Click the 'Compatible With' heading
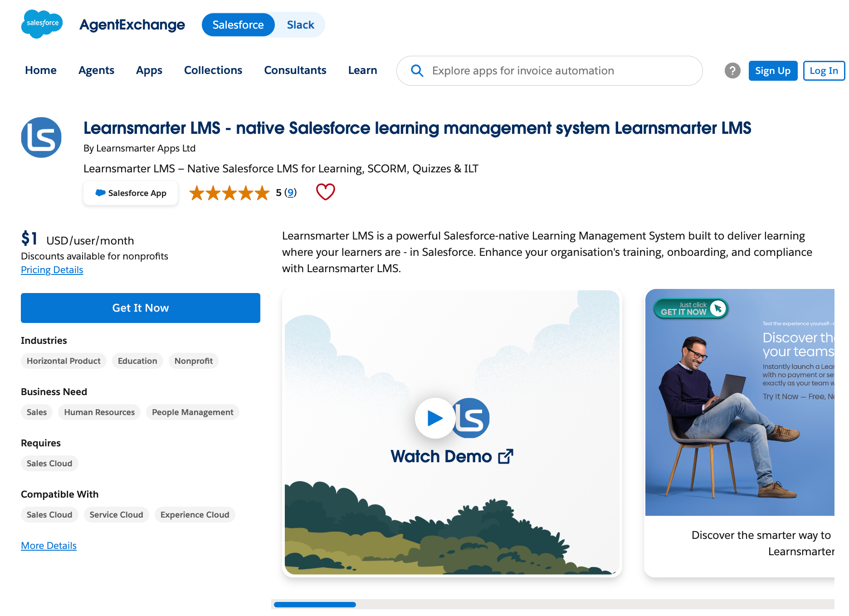 pyautogui.click(x=60, y=494)
